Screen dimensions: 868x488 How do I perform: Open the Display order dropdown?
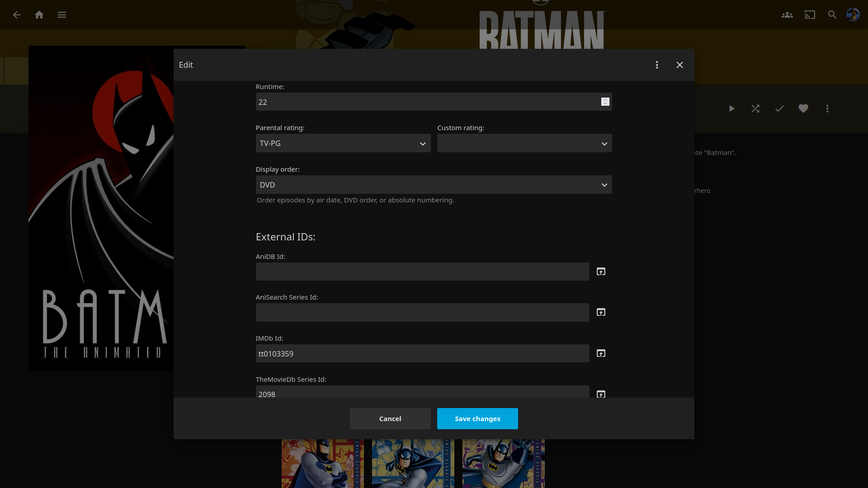(x=434, y=185)
